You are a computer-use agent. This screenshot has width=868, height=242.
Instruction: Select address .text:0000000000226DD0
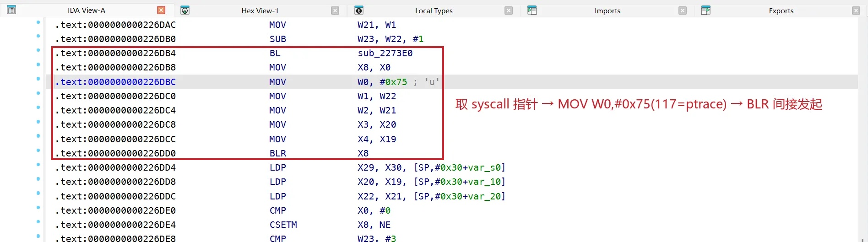(x=115, y=153)
